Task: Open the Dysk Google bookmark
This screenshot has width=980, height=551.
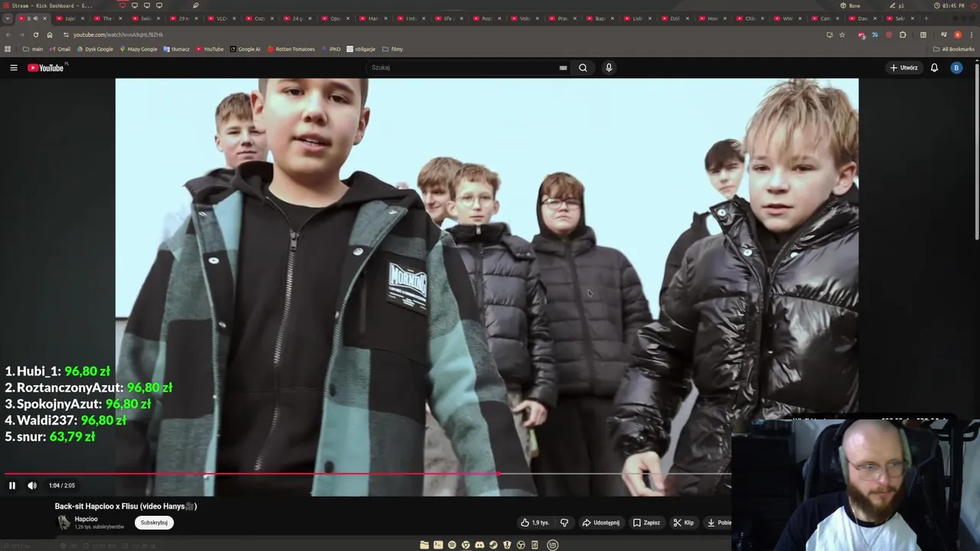Action: [x=94, y=49]
